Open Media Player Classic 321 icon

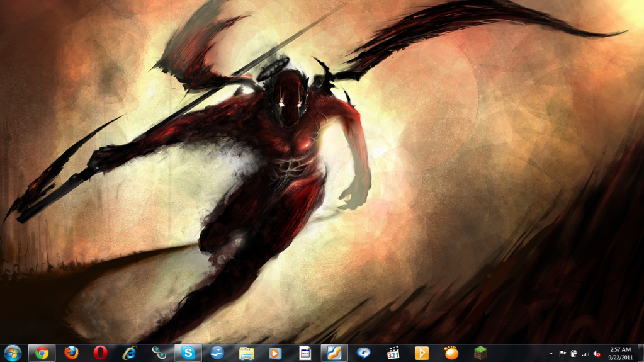point(393,353)
